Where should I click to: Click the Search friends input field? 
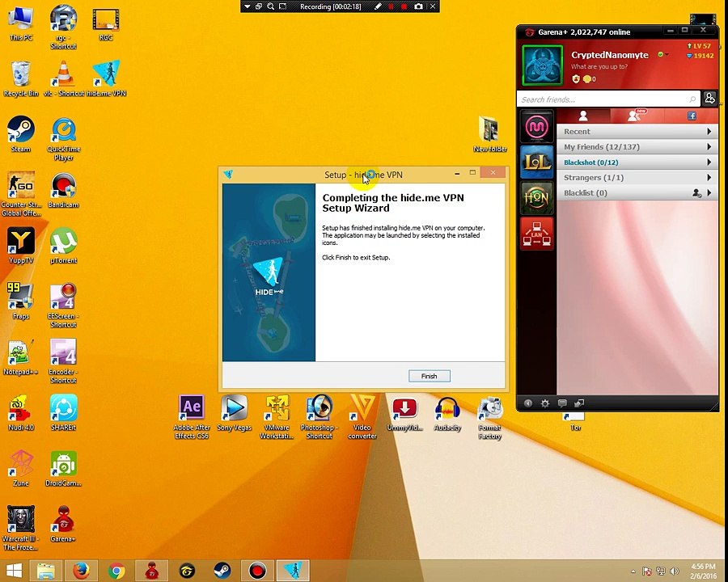pos(607,99)
